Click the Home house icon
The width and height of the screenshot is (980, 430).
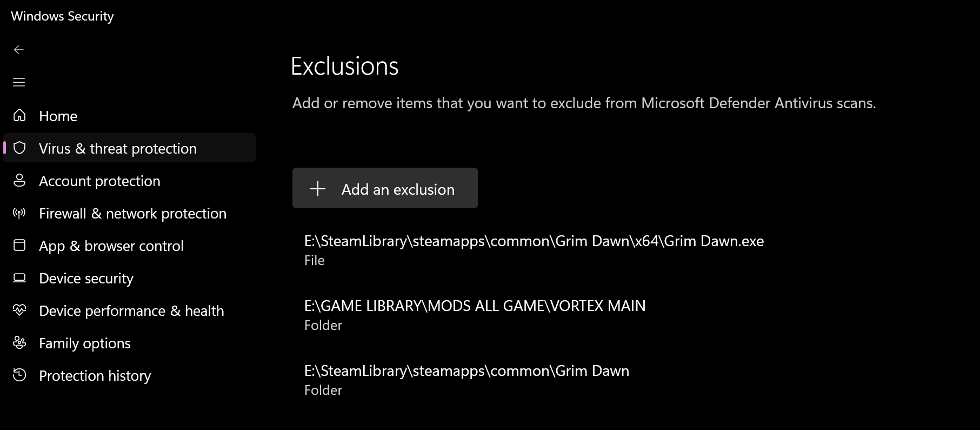(x=19, y=115)
